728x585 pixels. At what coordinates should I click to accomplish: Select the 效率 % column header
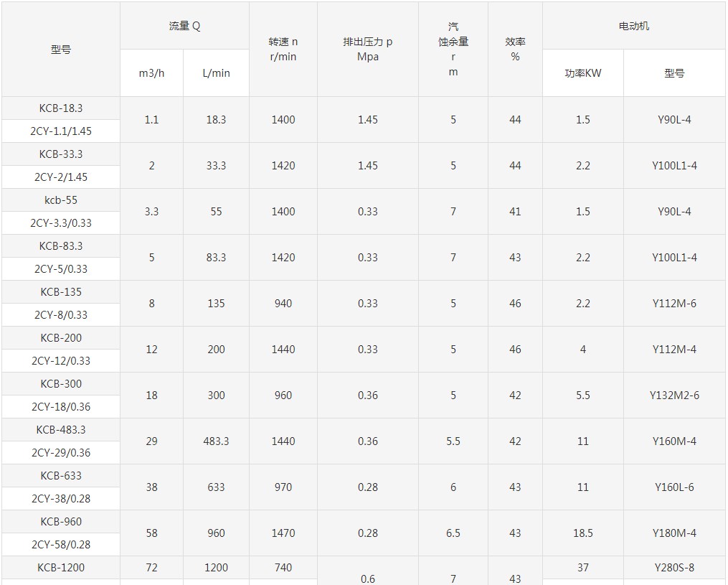tap(515, 50)
